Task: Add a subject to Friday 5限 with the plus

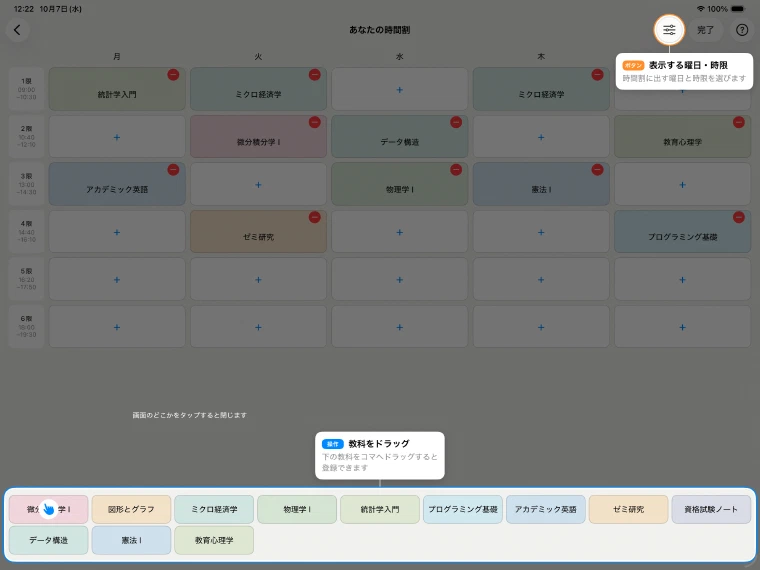Action: [682, 280]
